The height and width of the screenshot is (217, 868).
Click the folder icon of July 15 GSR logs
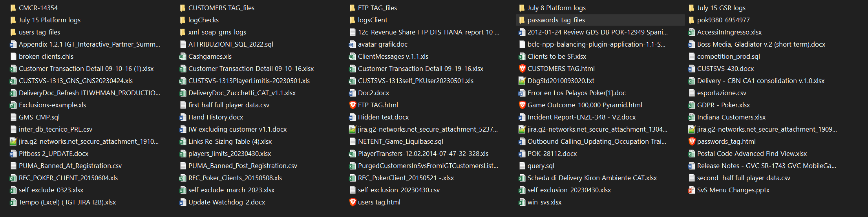[691, 8]
